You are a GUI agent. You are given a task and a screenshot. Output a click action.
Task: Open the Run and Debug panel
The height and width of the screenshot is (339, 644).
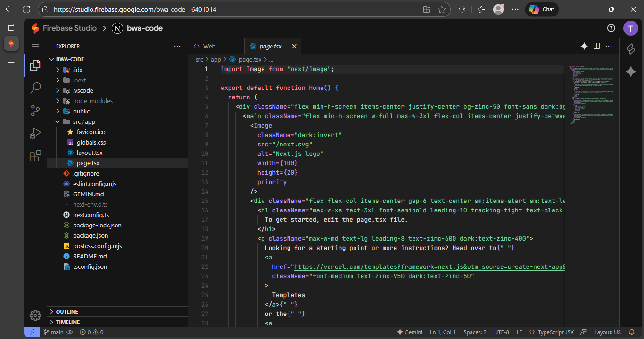click(35, 133)
